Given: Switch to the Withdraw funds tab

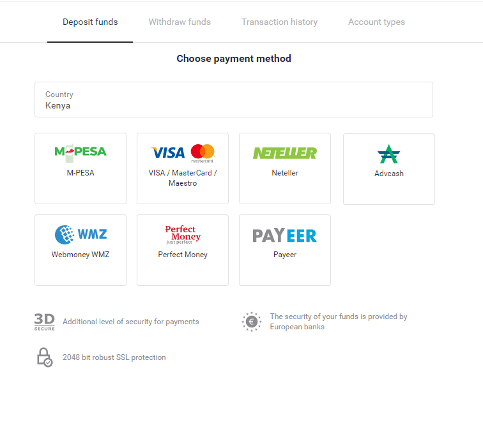Looking at the screenshot, I should tap(180, 22).
